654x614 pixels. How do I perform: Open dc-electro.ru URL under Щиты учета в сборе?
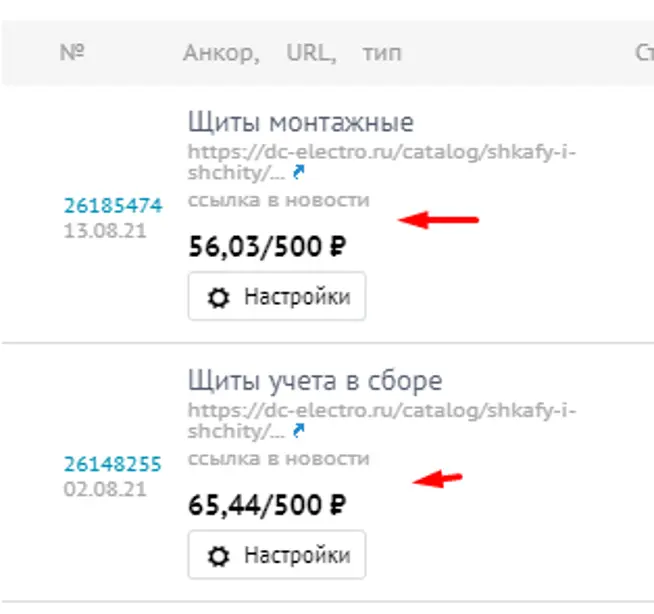pyautogui.click(x=381, y=411)
